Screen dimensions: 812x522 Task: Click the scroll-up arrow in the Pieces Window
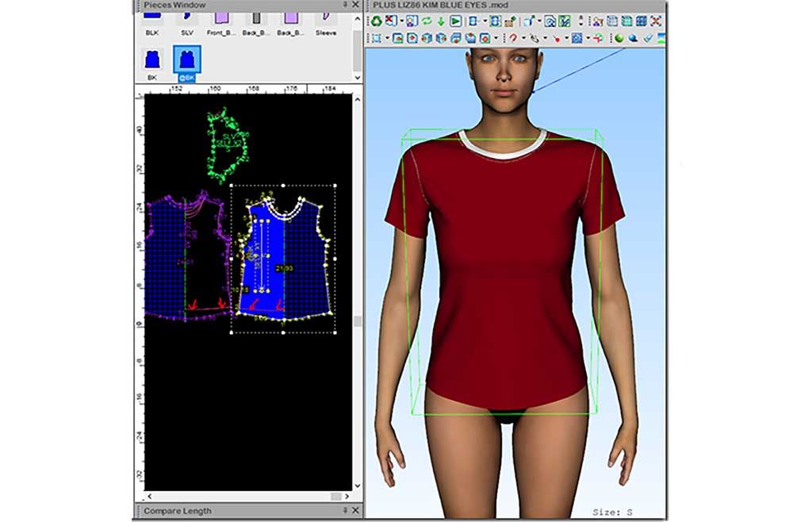pos(357,17)
